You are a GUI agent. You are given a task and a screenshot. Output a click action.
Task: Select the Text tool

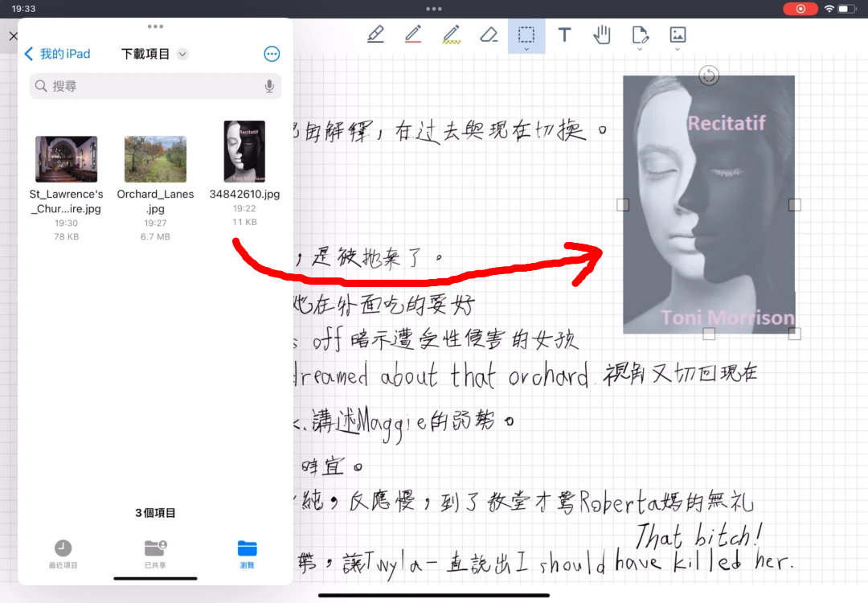click(564, 35)
